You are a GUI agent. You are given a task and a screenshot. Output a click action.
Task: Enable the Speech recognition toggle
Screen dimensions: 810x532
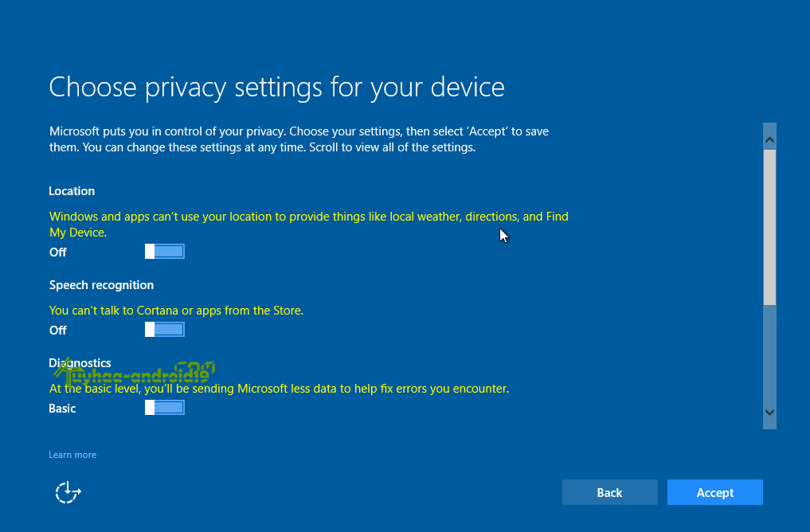164,329
